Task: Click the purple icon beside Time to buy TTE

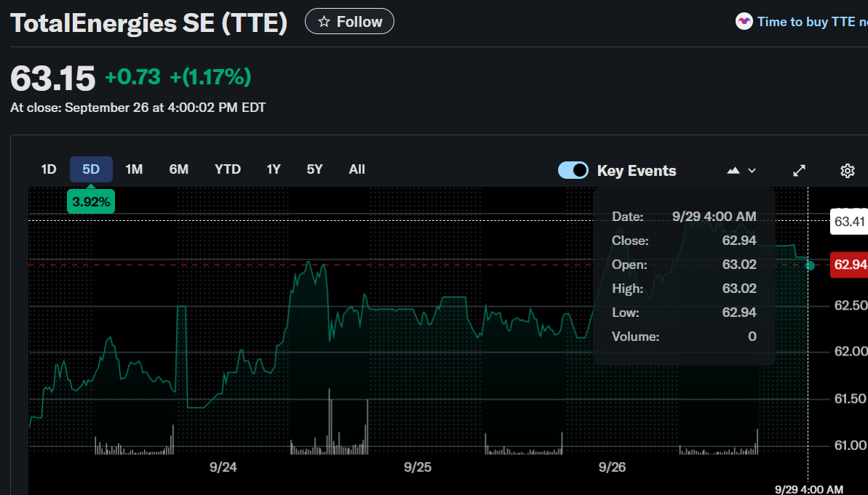Action: pos(744,22)
